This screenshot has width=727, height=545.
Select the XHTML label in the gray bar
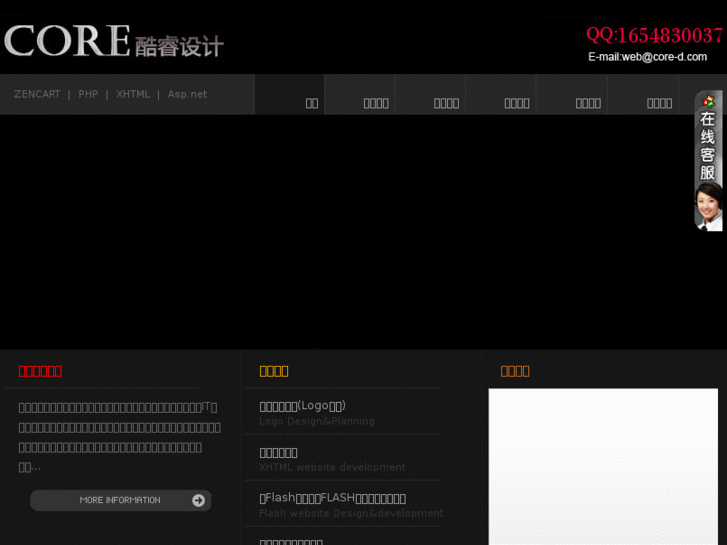tap(133, 94)
